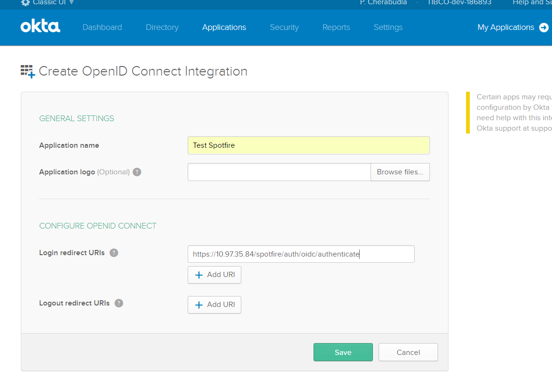Click the Okta logo
The width and height of the screenshot is (552, 392).
coord(40,27)
